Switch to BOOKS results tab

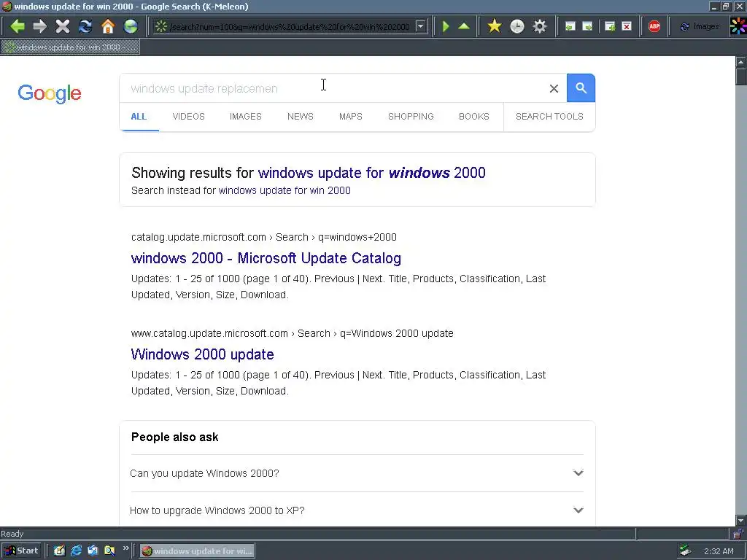(x=474, y=117)
